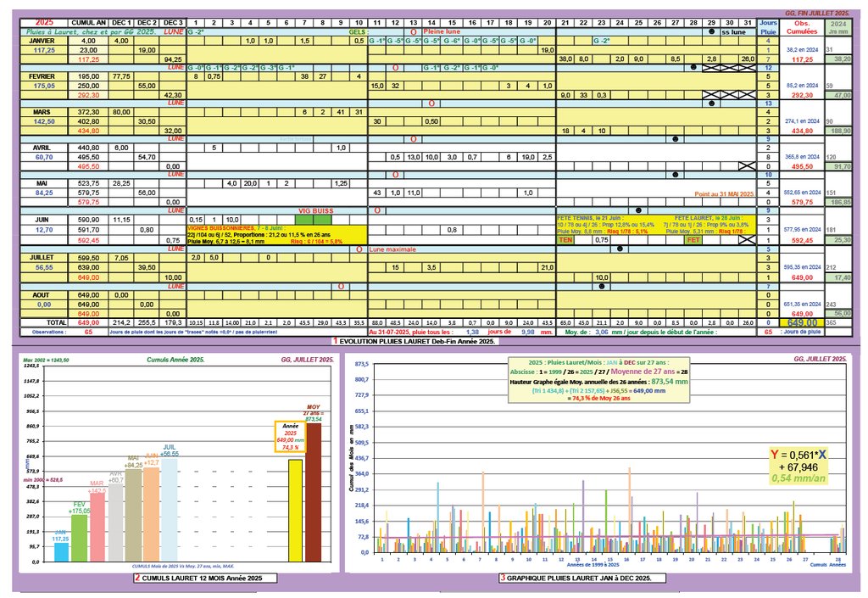Click the pink MAR bar in the cumuls chart
The width and height of the screenshot is (868, 598).
(97, 527)
